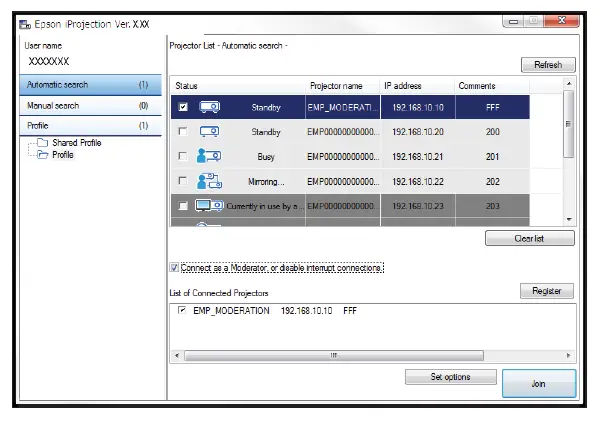The width and height of the screenshot is (611, 422).
Task: Select IP address 192.168.10.22 cell
Action: coord(418,182)
